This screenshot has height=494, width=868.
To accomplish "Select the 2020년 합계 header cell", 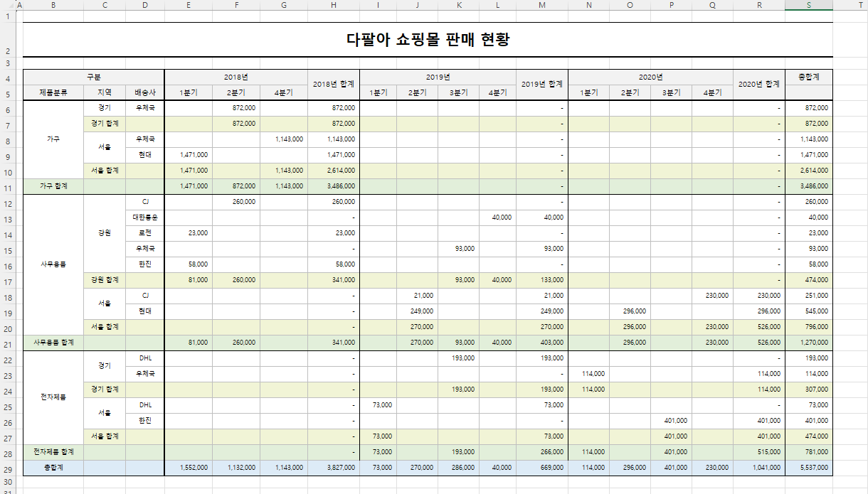I will tap(758, 85).
